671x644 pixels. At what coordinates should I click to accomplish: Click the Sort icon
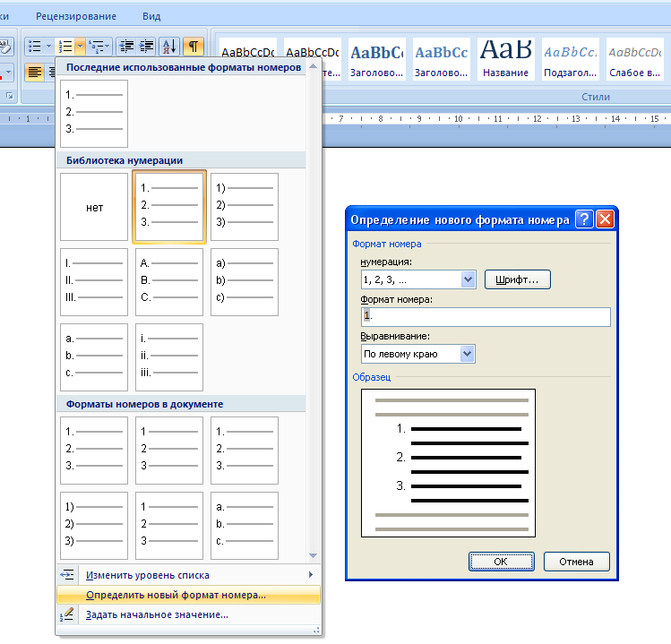click(169, 47)
